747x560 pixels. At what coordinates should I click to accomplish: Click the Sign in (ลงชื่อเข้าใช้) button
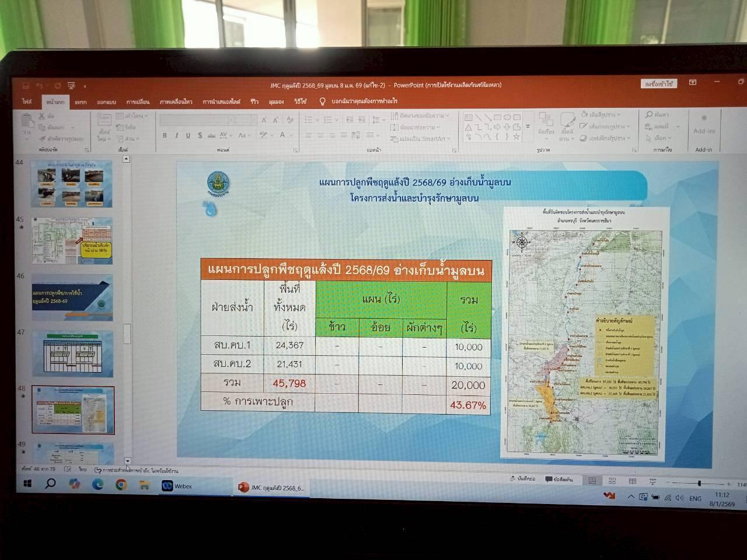coord(658,84)
